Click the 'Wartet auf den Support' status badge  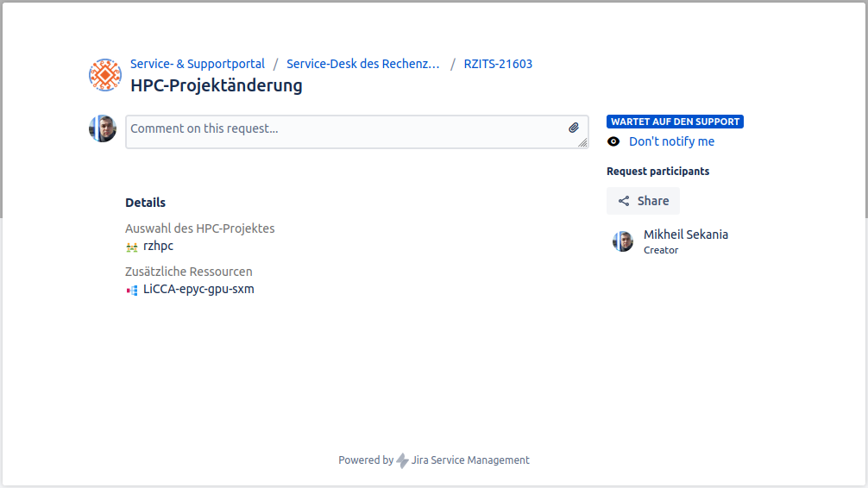(x=675, y=122)
